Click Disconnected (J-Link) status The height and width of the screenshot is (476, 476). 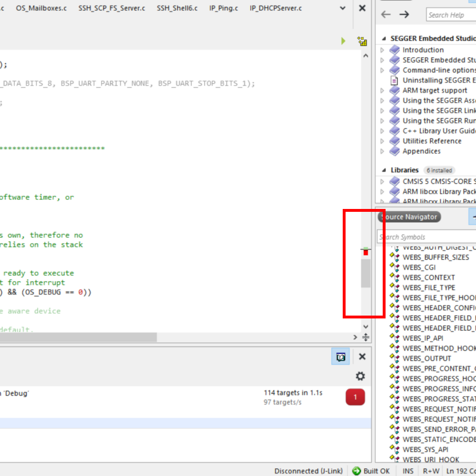click(308, 471)
